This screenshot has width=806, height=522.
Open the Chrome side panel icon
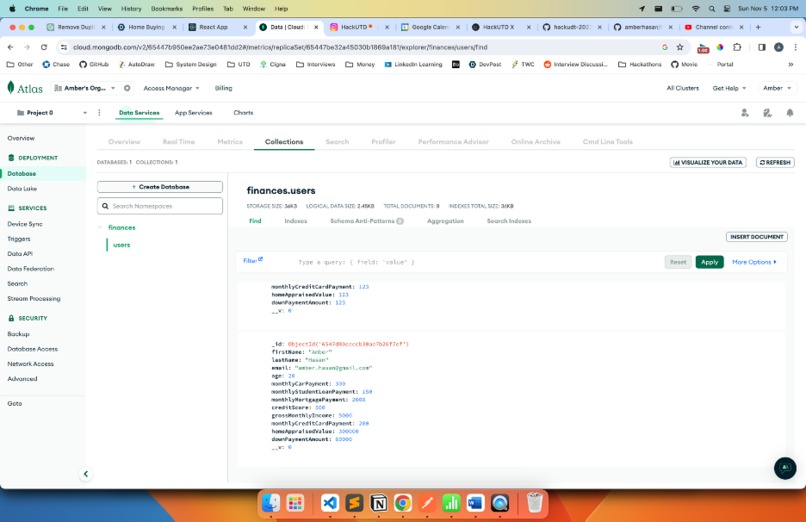(762, 47)
